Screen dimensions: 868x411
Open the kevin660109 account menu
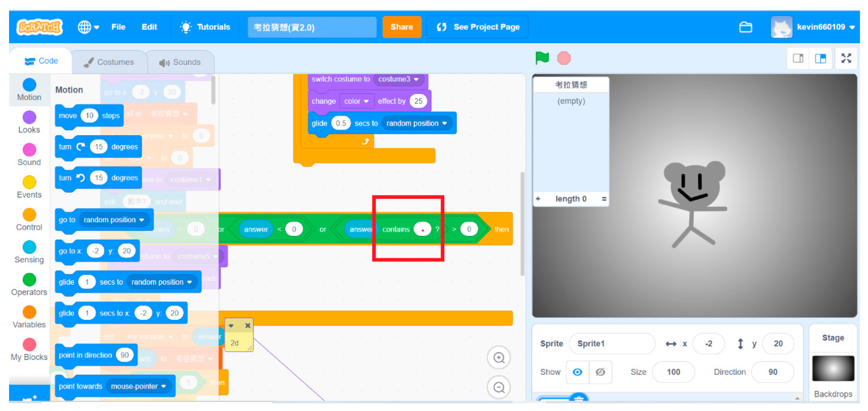pyautogui.click(x=821, y=27)
